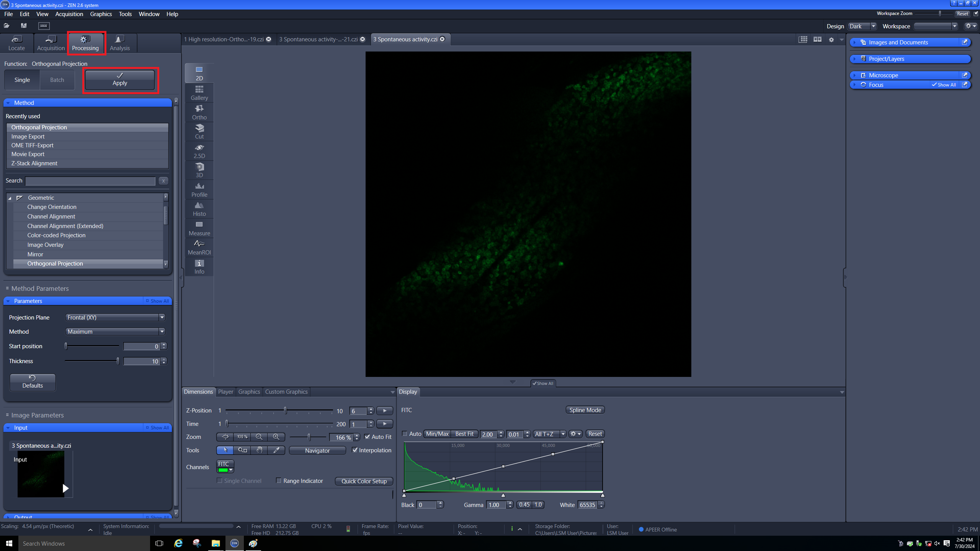Click the Quick Color Setup button

click(x=364, y=481)
